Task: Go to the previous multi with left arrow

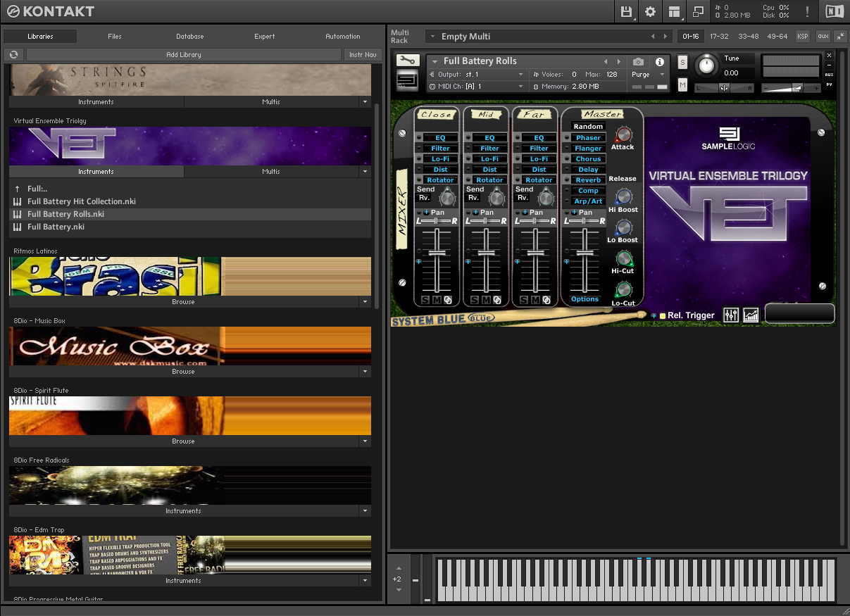Action: coord(653,36)
